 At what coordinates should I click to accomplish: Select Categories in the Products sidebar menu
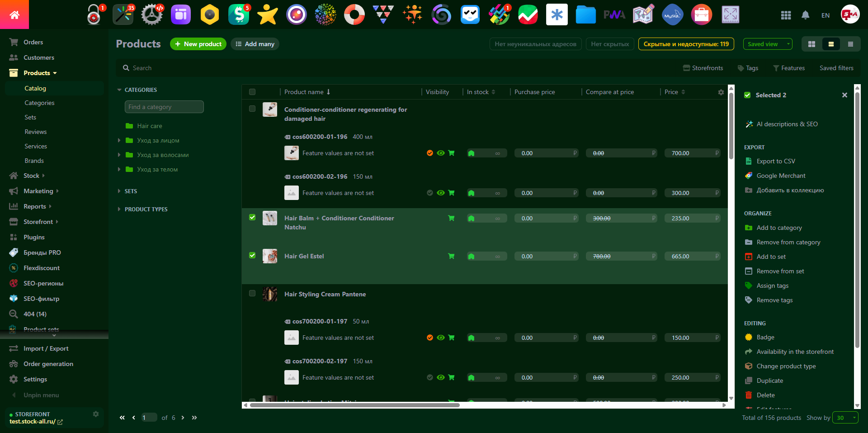pos(40,103)
